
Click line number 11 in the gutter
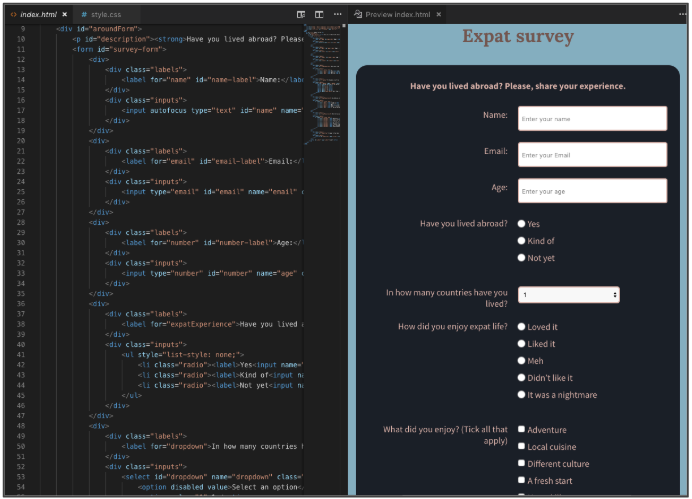tap(21, 49)
